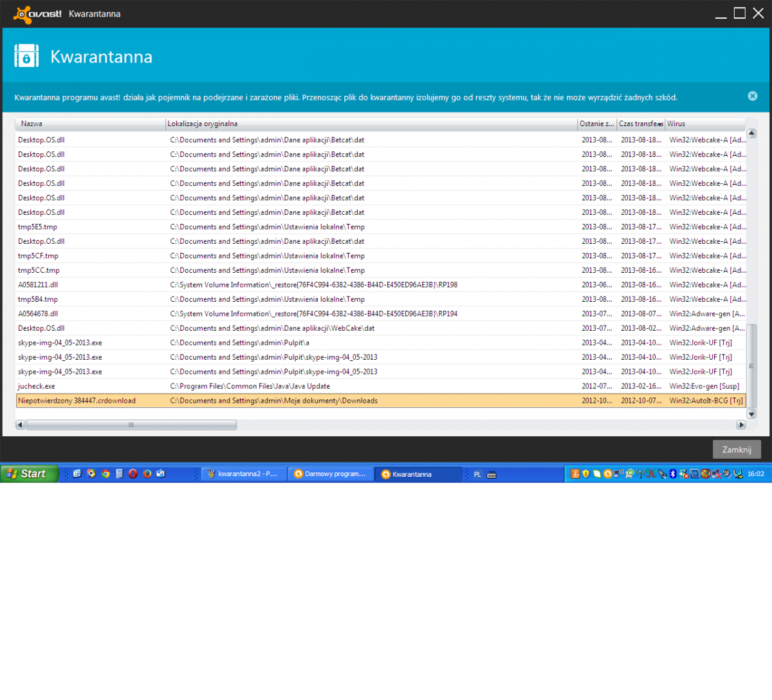Click the path ending in RP198
This screenshot has height=700, width=772.
314,284
